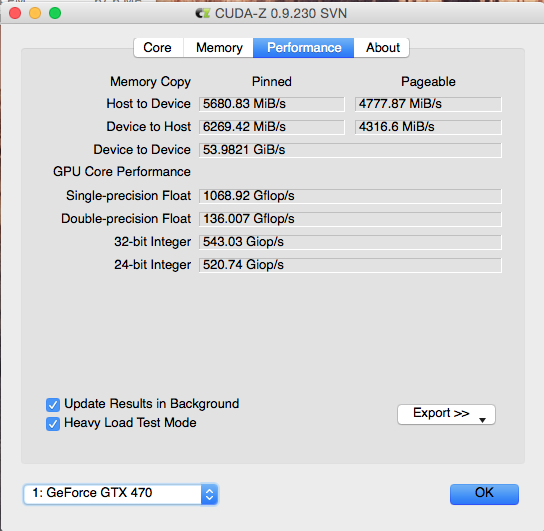Open the Export dropdown button
Image resolution: width=544 pixels, height=531 pixels.
pos(446,414)
